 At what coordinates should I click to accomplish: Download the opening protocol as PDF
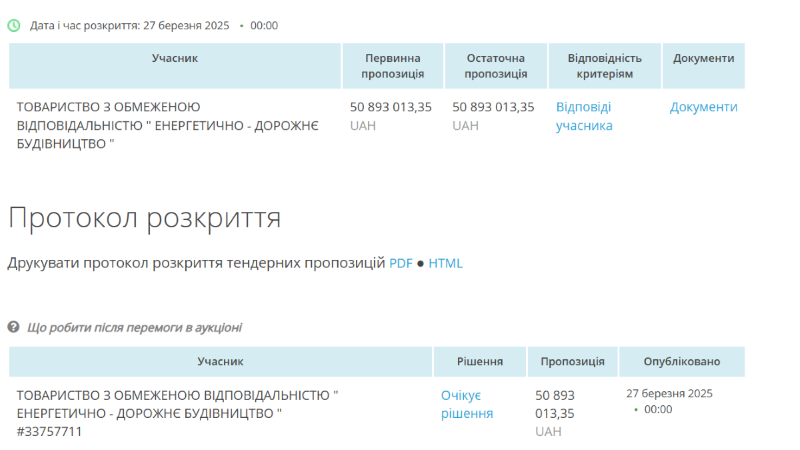400,264
